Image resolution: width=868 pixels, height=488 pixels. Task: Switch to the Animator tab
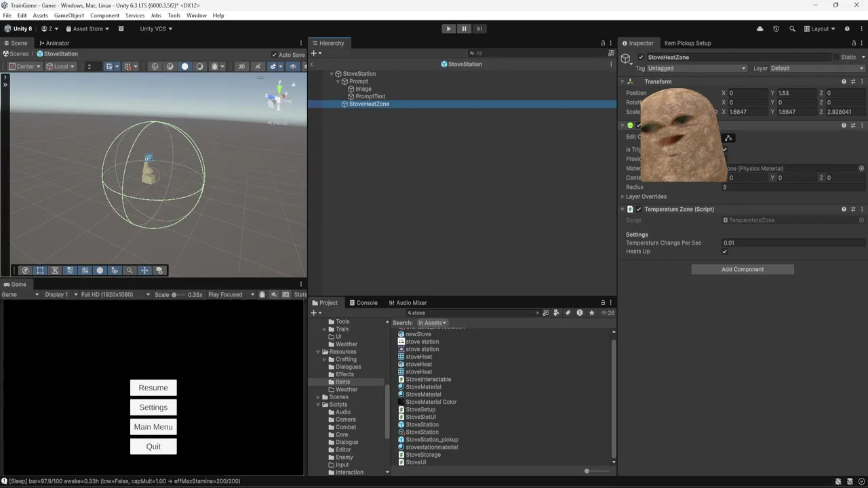click(x=54, y=43)
